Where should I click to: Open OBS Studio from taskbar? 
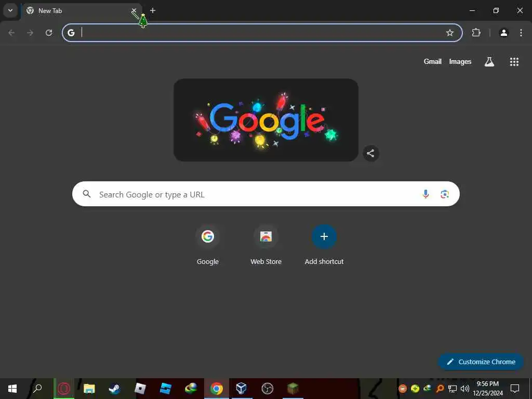click(268, 389)
